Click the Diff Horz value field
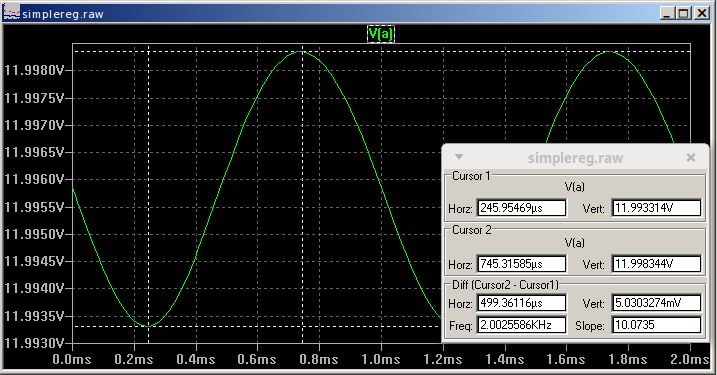The width and height of the screenshot is (717, 375). click(521, 303)
